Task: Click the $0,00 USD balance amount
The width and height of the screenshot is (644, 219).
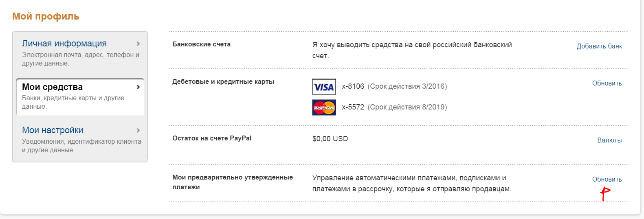Action: click(330, 139)
